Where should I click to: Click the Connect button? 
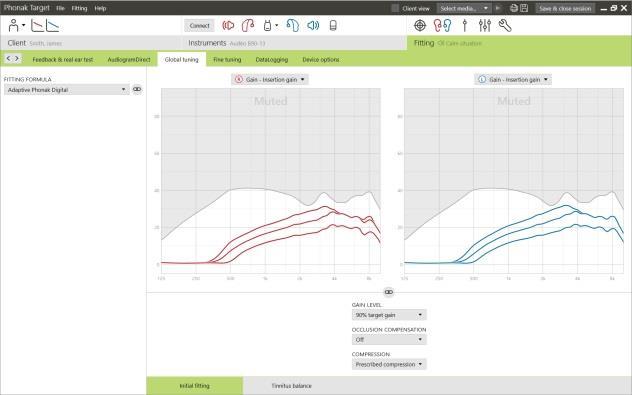[200, 25]
